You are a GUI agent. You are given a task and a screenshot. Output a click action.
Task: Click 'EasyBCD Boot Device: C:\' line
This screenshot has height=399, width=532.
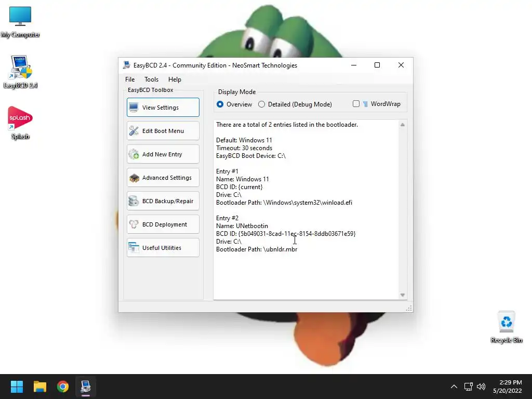(x=251, y=156)
